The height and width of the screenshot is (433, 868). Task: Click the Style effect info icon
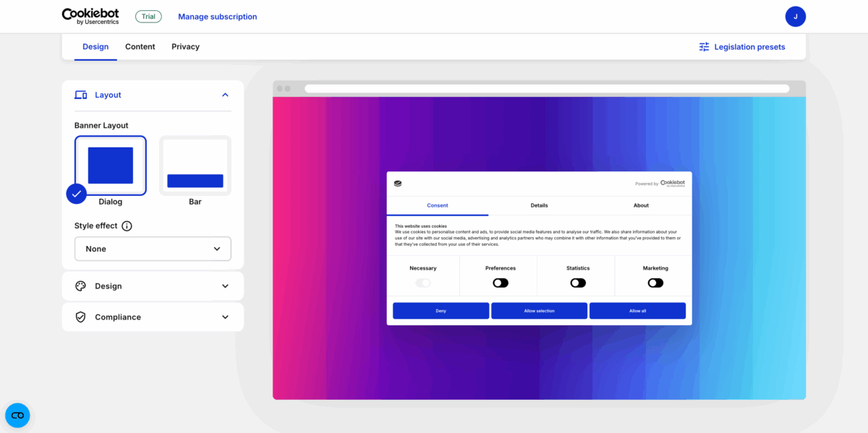[127, 226]
